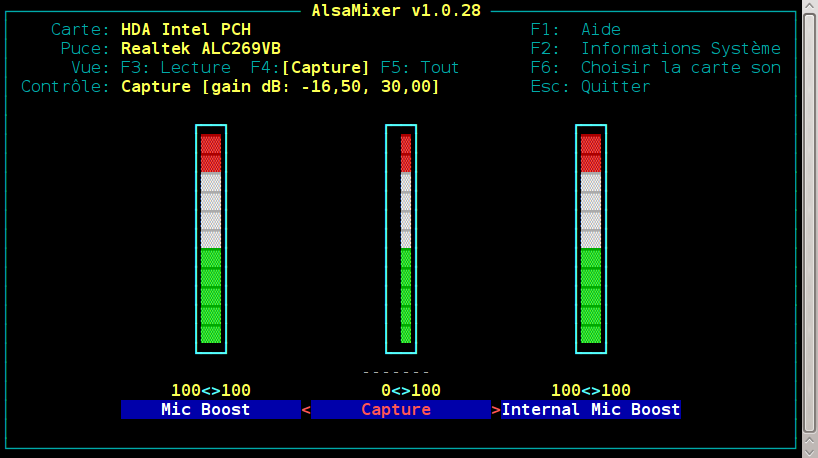Click the left red arrow beside Capture
818x458 pixels.
[x=306, y=410]
